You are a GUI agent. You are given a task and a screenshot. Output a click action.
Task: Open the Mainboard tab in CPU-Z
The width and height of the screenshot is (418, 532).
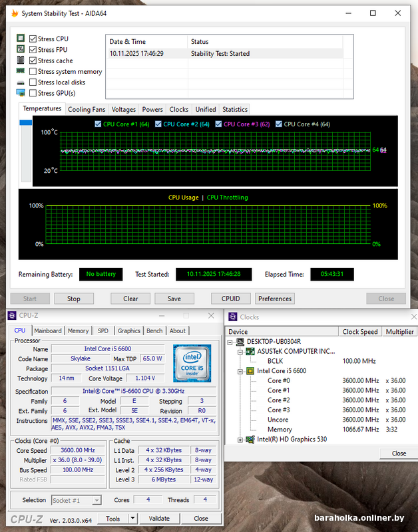coord(48,331)
